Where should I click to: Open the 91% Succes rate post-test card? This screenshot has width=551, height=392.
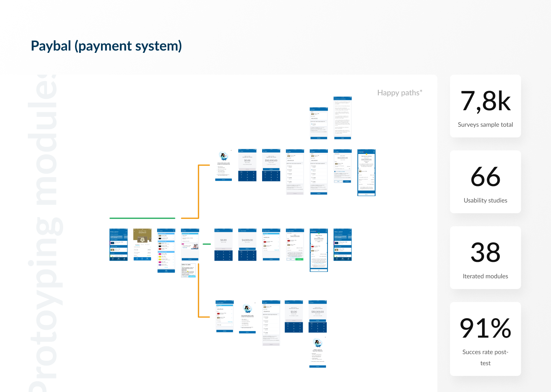(x=485, y=339)
